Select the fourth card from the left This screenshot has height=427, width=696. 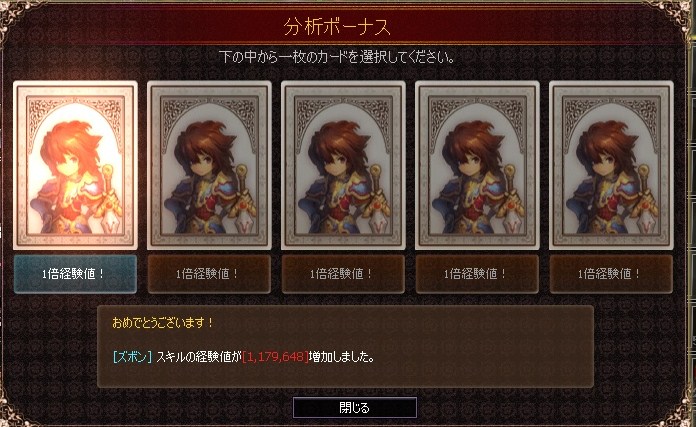tap(477, 165)
